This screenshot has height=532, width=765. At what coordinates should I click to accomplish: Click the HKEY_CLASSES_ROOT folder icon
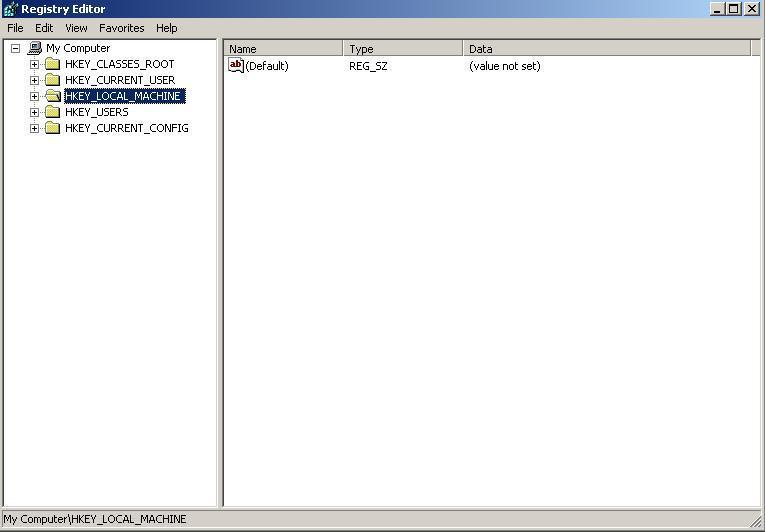pos(52,64)
